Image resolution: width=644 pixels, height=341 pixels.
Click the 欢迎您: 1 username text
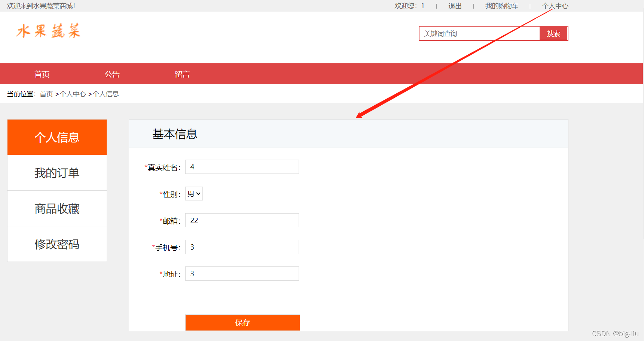(409, 6)
